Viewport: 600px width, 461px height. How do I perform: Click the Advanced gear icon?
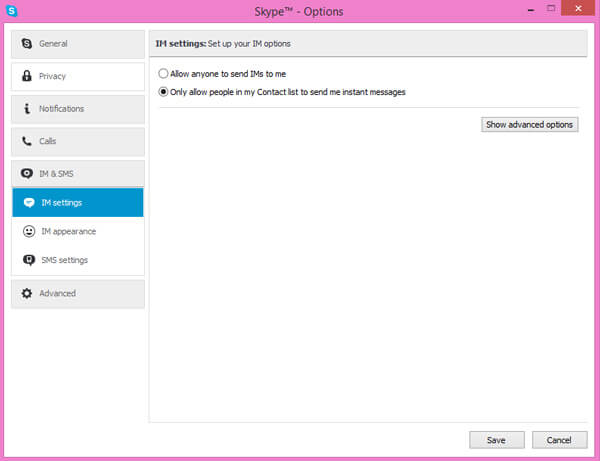pos(27,293)
